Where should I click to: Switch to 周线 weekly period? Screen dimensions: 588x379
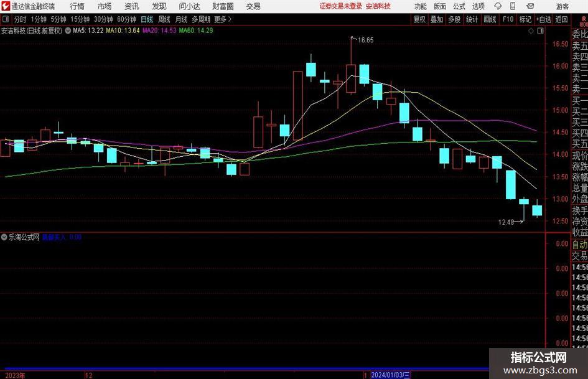[x=164, y=19]
